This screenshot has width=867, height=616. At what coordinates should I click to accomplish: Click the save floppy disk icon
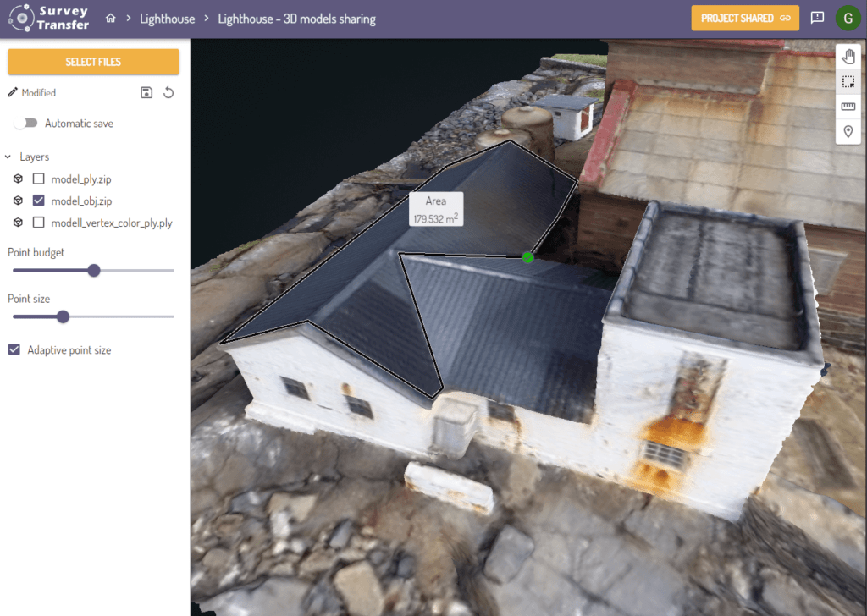(x=146, y=92)
